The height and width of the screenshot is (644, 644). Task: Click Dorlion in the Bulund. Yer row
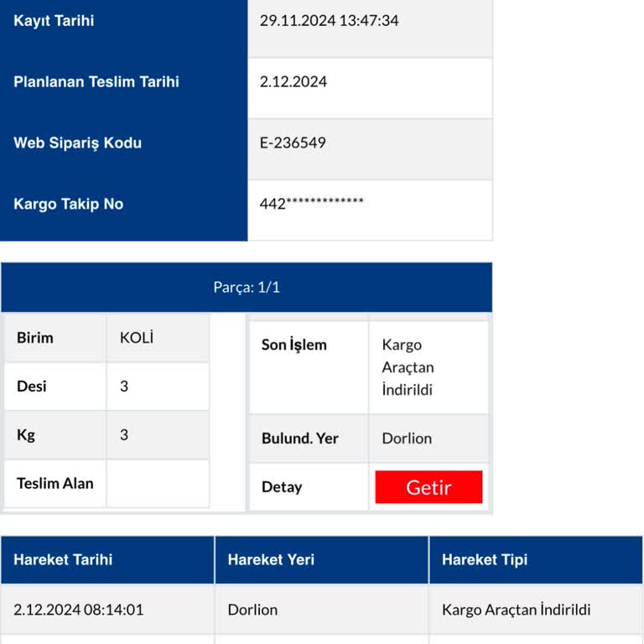click(407, 439)
